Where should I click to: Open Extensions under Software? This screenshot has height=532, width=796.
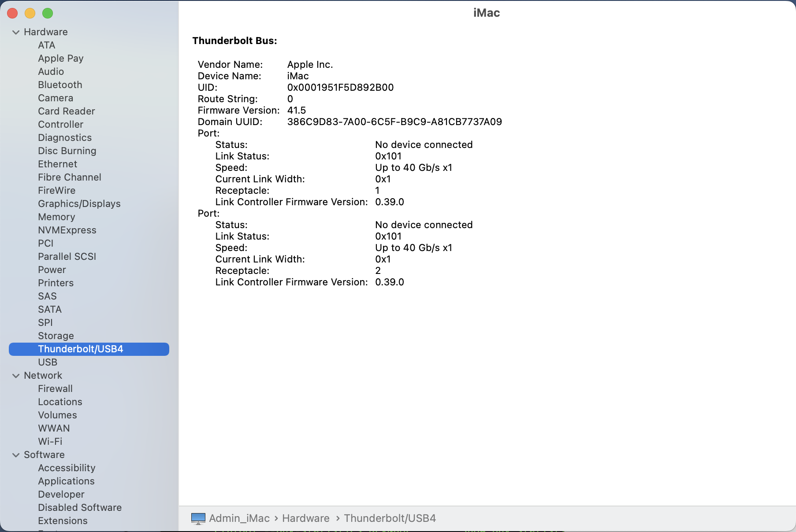point(63,521)
